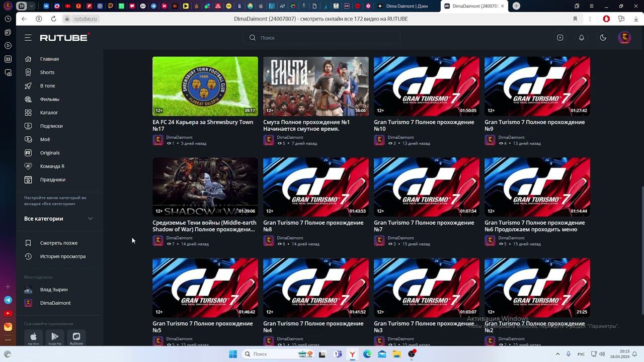
Task: Open File Explorer from the taskbar
Action: tap(397, 354)
